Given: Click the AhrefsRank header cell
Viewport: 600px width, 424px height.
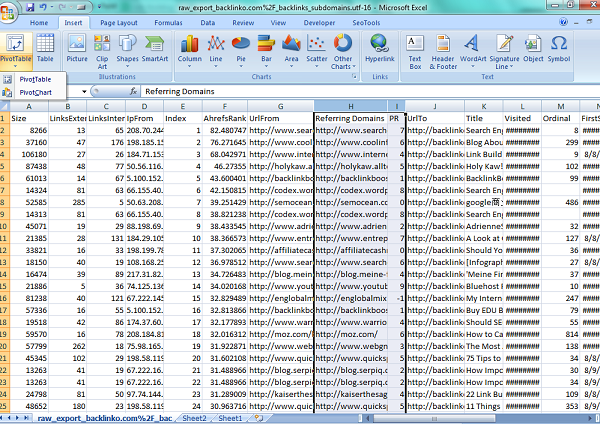Looking at the screenshot, I should 225,118.
